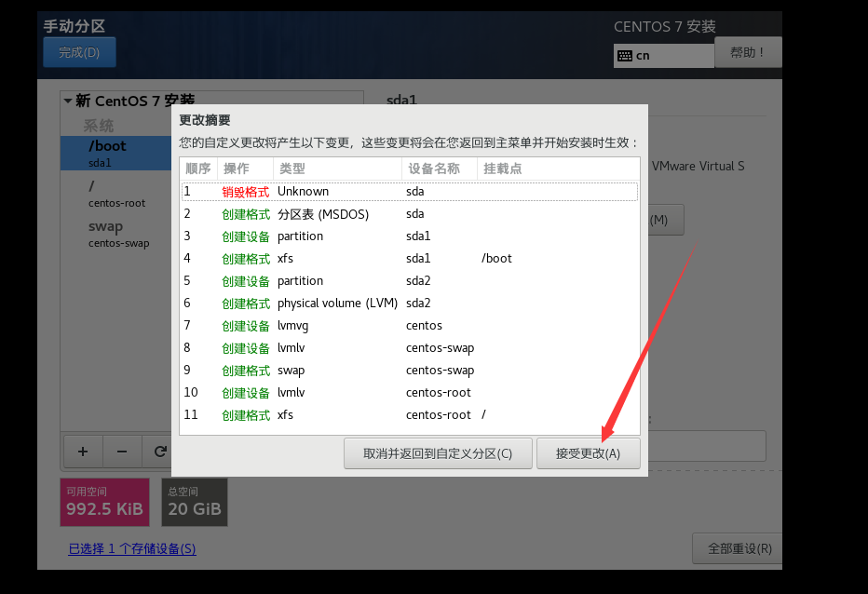Select row 11 xfs centos-root /
The image size is (868, 594).
[410, 414]
